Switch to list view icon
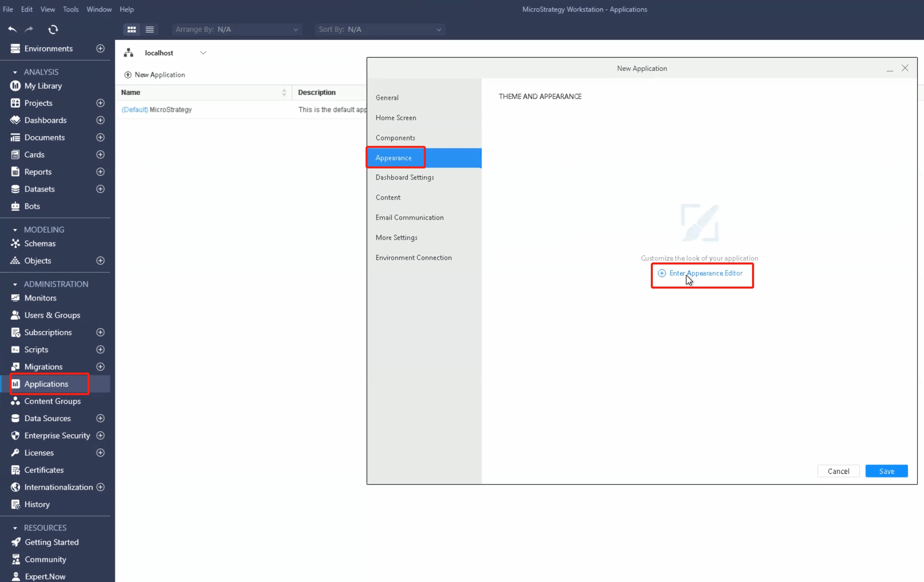Viewport: 924px width, 582px height. (149, 29)
